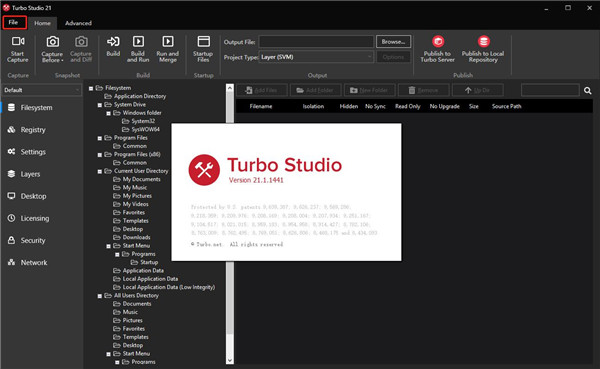Viewport: 600px width, 369px height.
Task: Click the Source Path column header
Action: pos(507,106)
